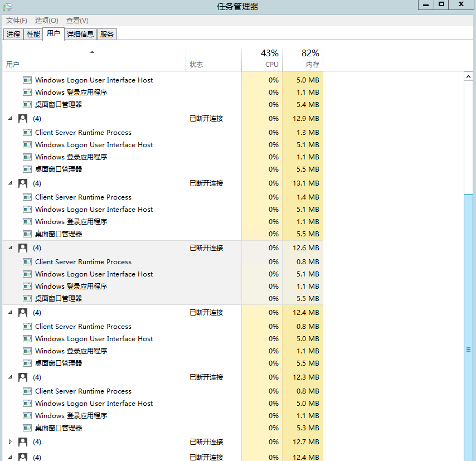Select Windows Logon User Interface Host in the 13.1 MB group
The width and height of the screenshot is (476, 461).
tap(163, 210)
